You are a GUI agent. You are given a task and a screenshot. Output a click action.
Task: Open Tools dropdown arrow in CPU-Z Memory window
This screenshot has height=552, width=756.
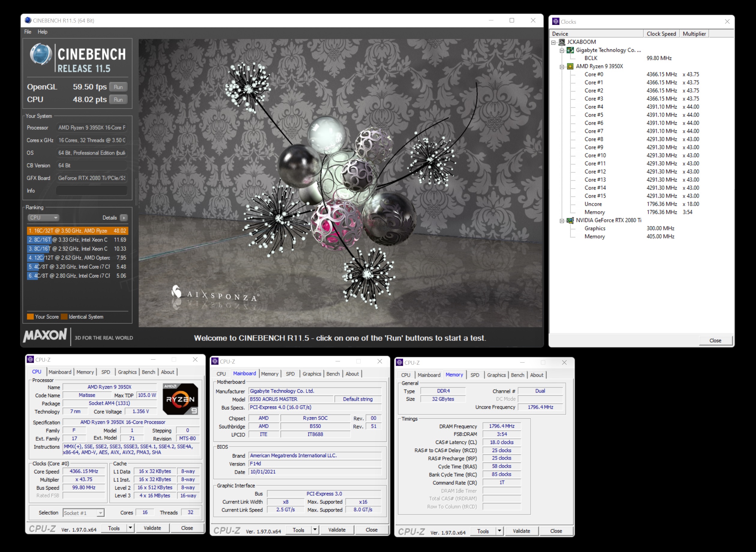pos(499,531)
